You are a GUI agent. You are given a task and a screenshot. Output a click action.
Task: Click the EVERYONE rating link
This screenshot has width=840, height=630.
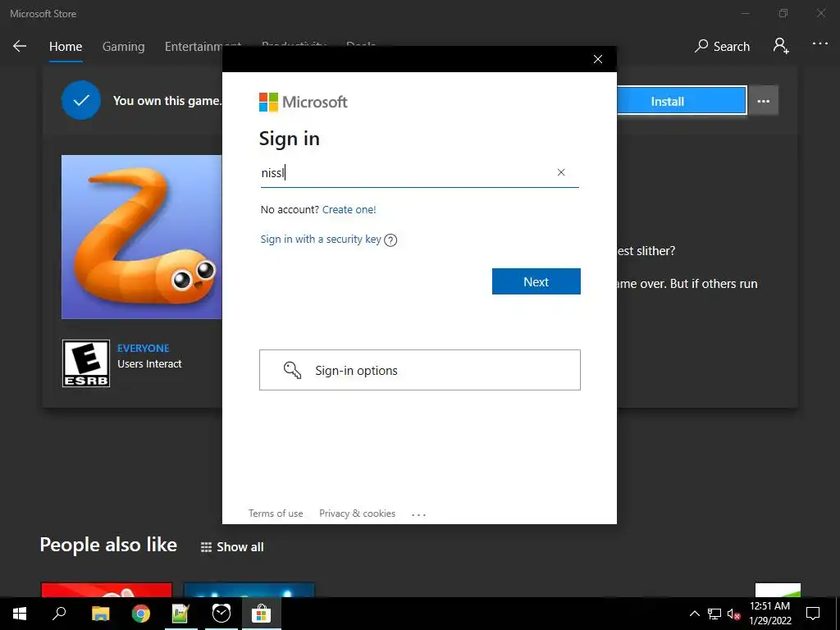coord(143,348)
